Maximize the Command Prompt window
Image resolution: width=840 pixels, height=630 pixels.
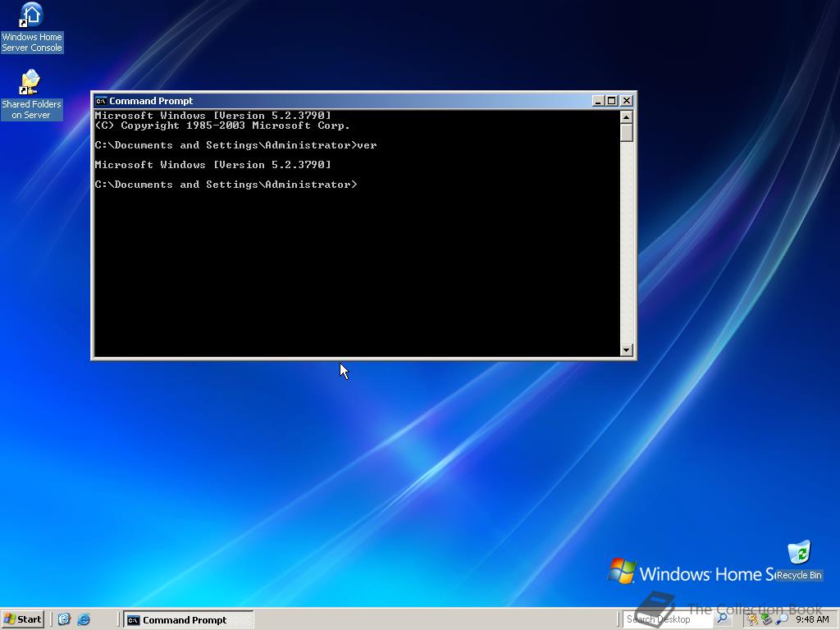coord(612,101)
